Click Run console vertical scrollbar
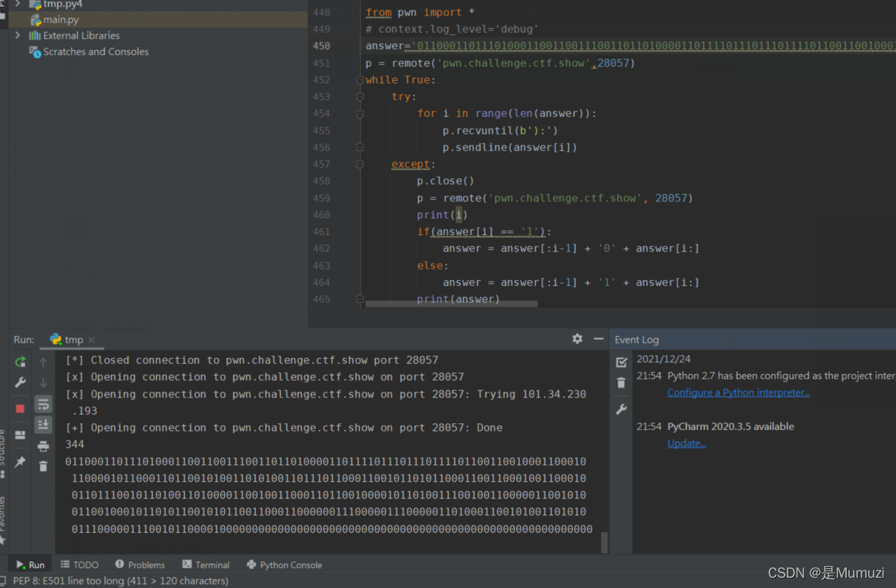Image resolution: width=896 pixels, height=588 pixels. coord(604,542)
